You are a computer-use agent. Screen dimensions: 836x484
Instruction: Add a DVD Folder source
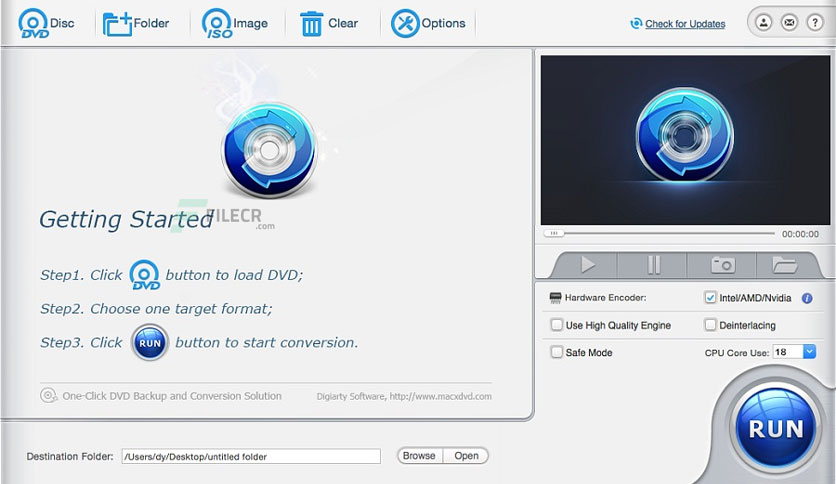pos(135,23)
